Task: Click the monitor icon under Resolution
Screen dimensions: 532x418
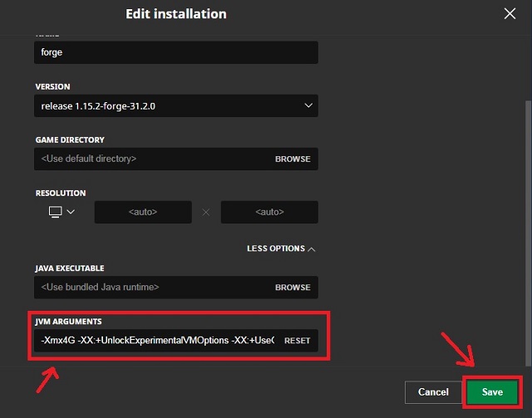Action: pyautogui.click(x=56, y=212)
